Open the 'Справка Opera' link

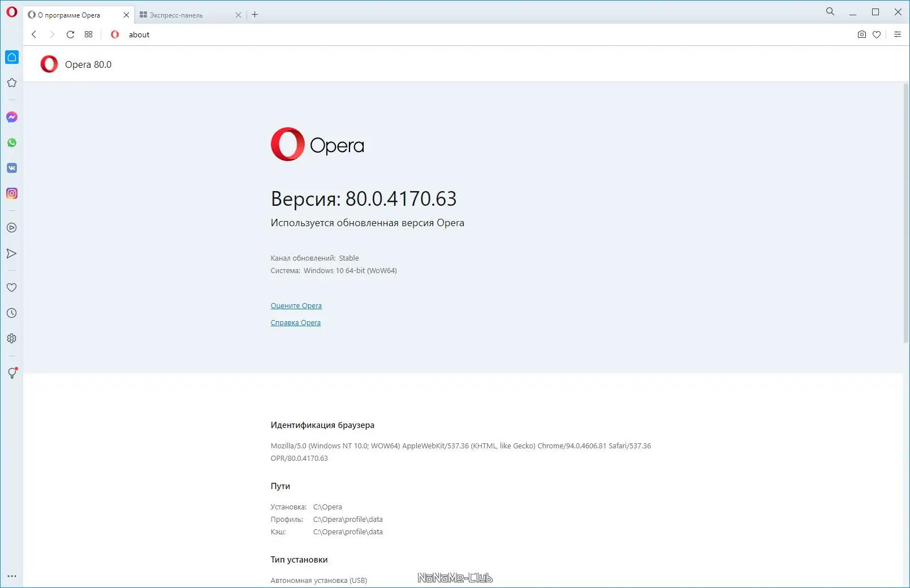295,323
